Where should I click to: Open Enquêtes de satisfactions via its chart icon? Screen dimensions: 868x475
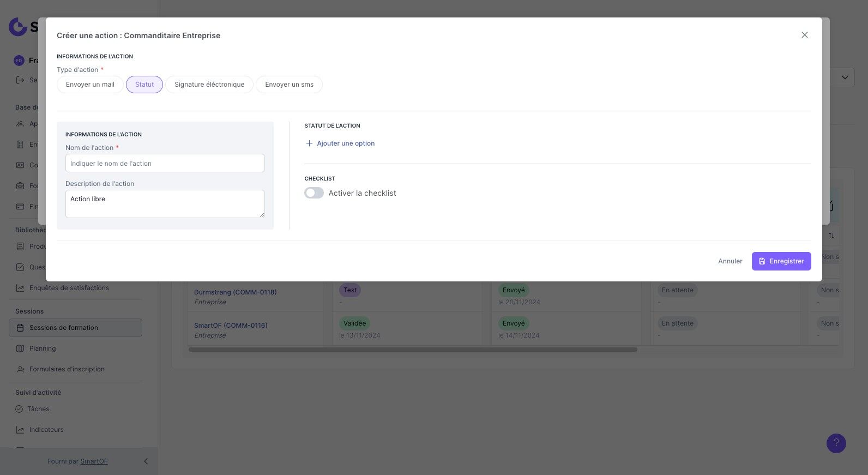[x=20, y=288]
